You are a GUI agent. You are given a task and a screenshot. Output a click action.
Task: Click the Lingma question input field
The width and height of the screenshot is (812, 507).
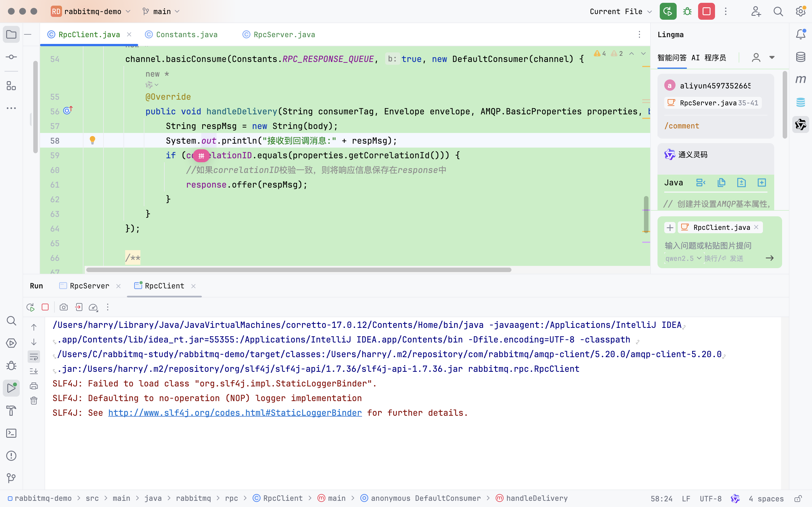pyautogui.click(x=708, y=246)
